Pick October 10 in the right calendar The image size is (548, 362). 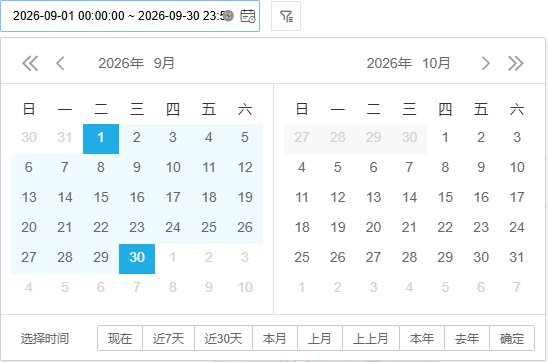pos(517,167)
